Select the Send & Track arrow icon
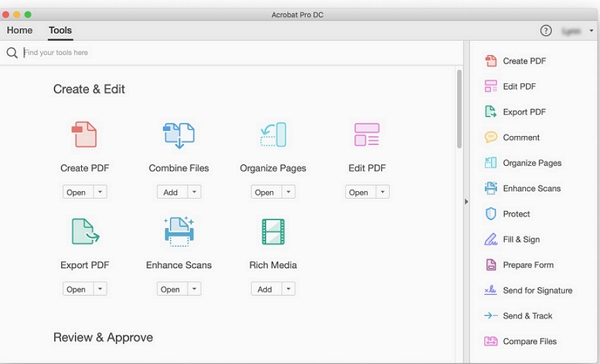Image resolution: width=600 pixels, height=364 pixels. (491, 315)
